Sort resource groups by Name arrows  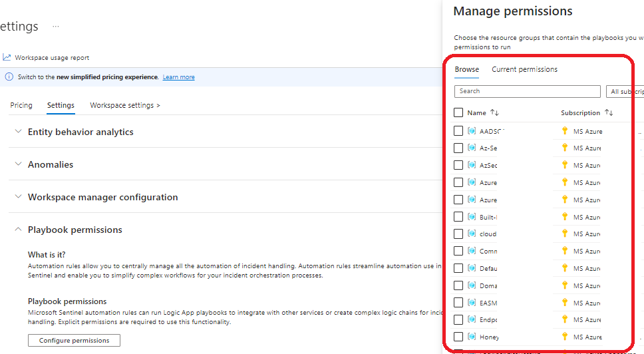494,112
